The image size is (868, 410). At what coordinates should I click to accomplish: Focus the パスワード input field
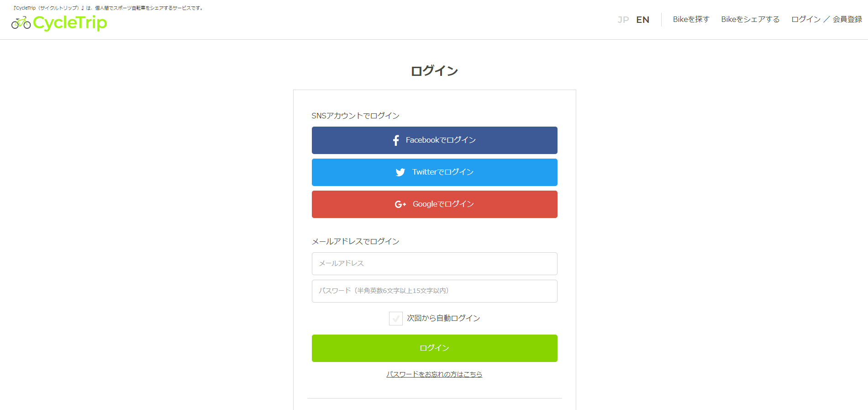tap(434, 291)
